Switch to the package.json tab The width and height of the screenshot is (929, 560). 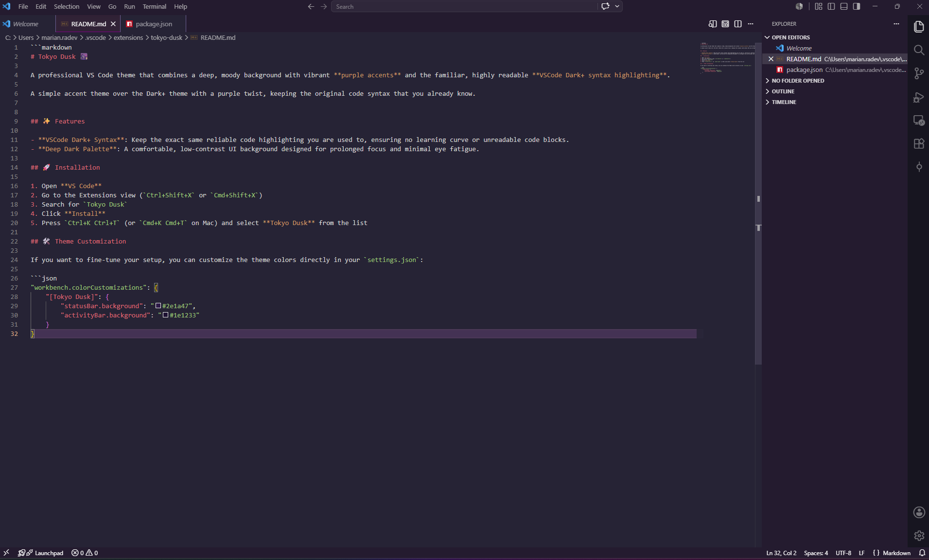pos(153,24)
